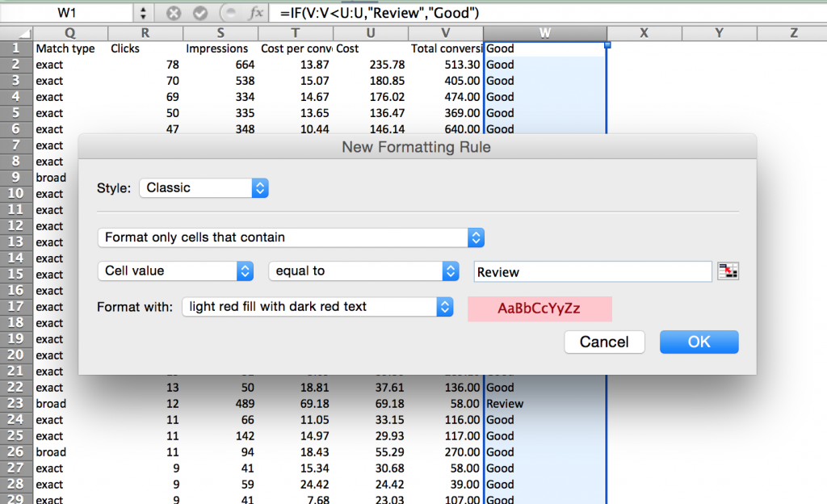Image resolution: width=827 pixels, height=504 pixels.
Task: Click the 235.78 cost cell
Action: pos(371,65)
